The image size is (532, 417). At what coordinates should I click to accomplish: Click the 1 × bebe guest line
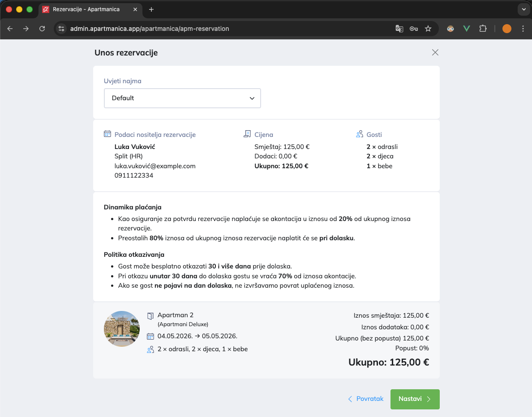point(379,166)
